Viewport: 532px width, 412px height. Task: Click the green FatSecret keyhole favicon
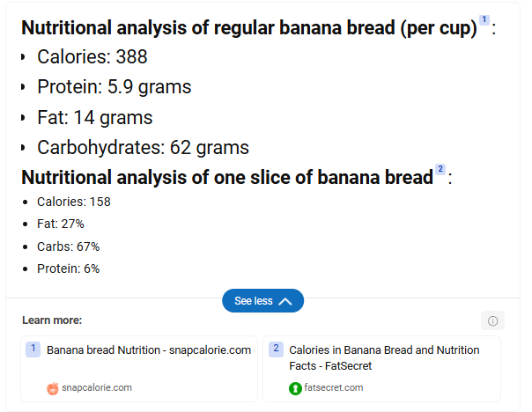(x=295, y=388)
